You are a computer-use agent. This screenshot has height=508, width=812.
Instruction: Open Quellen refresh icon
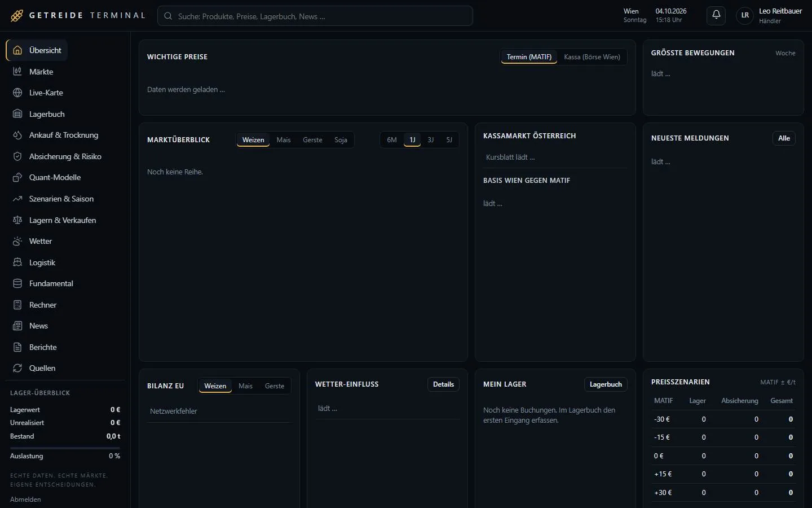coord(17,368)
